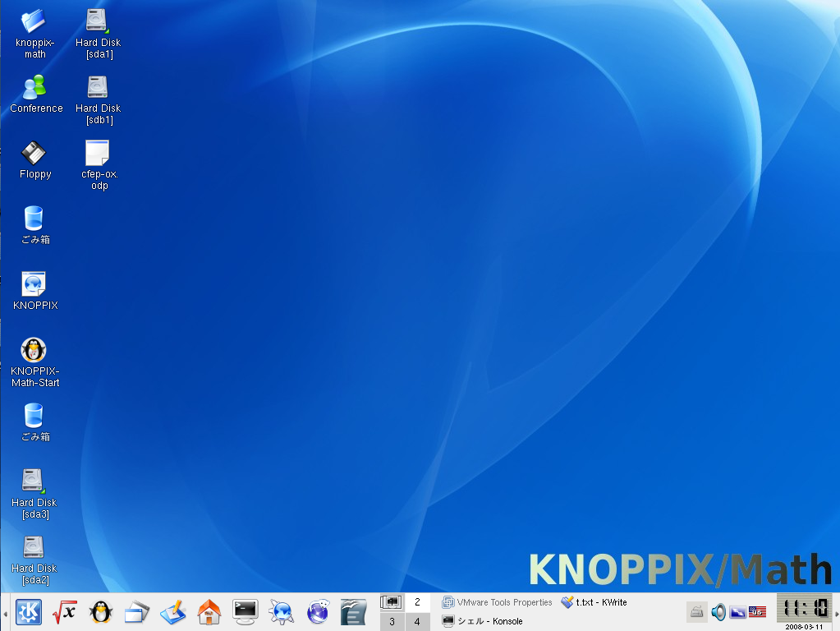Open the trash icon below Floppy
The height and width of the screenshot is (631, 840).
(x=34, y=225)
